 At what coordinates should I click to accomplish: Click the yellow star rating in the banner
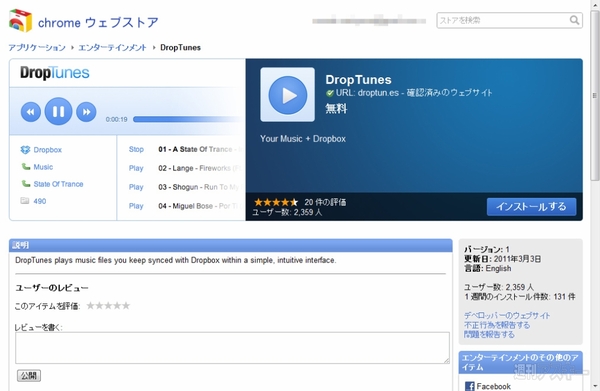pyautogui.click(x=276, y=202)
